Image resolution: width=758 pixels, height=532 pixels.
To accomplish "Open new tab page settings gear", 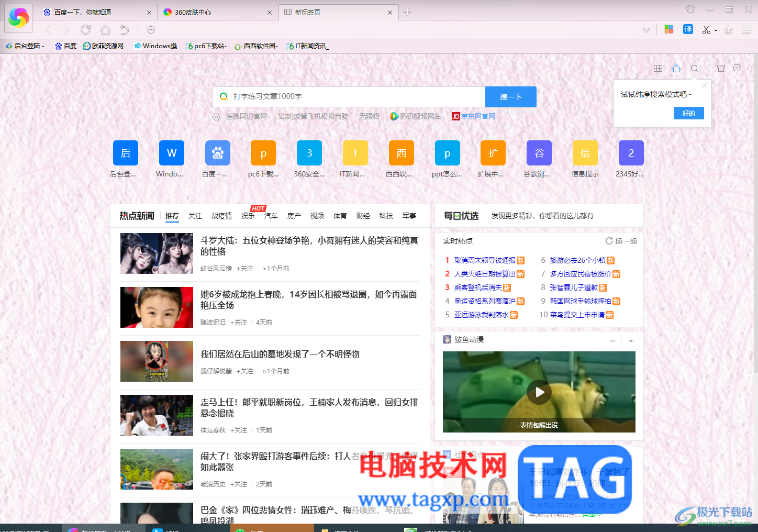I will (737, 68).
